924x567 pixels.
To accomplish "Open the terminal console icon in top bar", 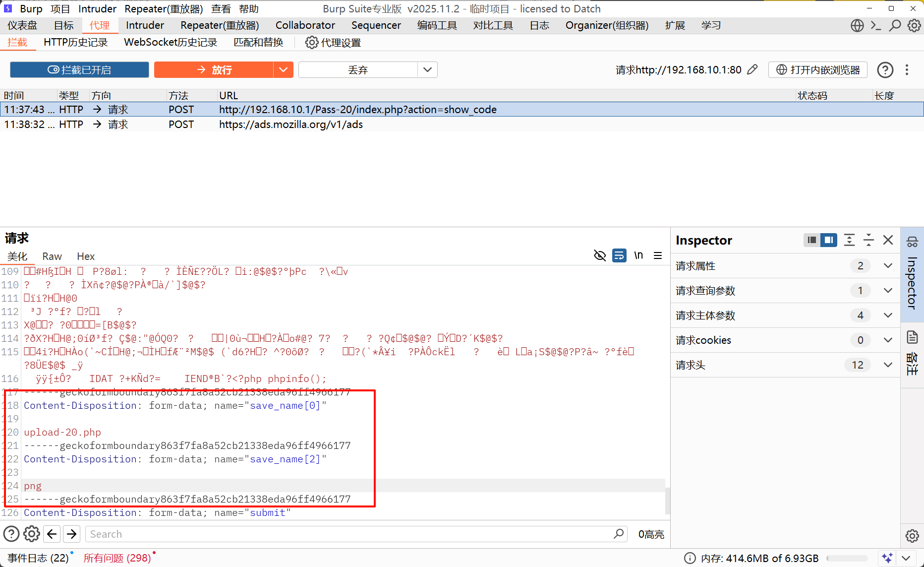I will [x=876, y=25].
